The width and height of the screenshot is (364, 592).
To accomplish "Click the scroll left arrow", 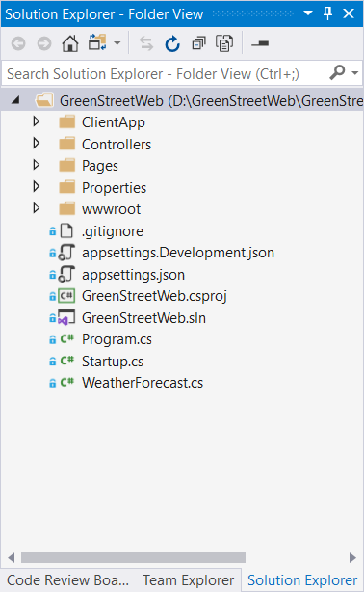I will (x=12, y=557).
